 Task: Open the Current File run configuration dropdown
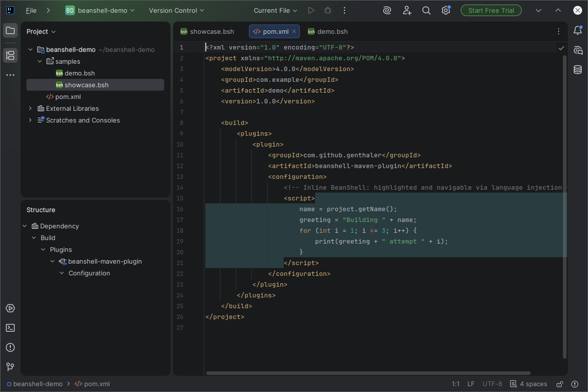point(275,10)
